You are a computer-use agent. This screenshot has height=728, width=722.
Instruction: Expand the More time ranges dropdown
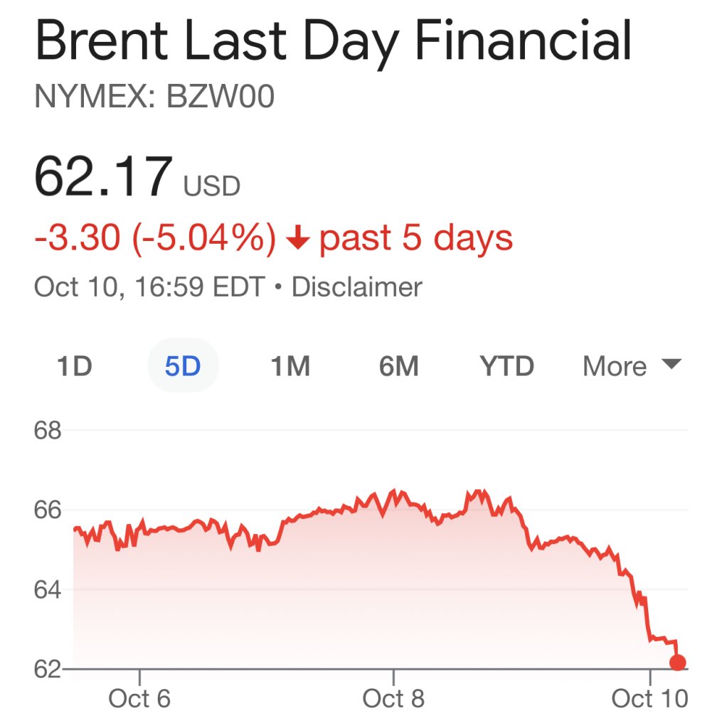632,367
